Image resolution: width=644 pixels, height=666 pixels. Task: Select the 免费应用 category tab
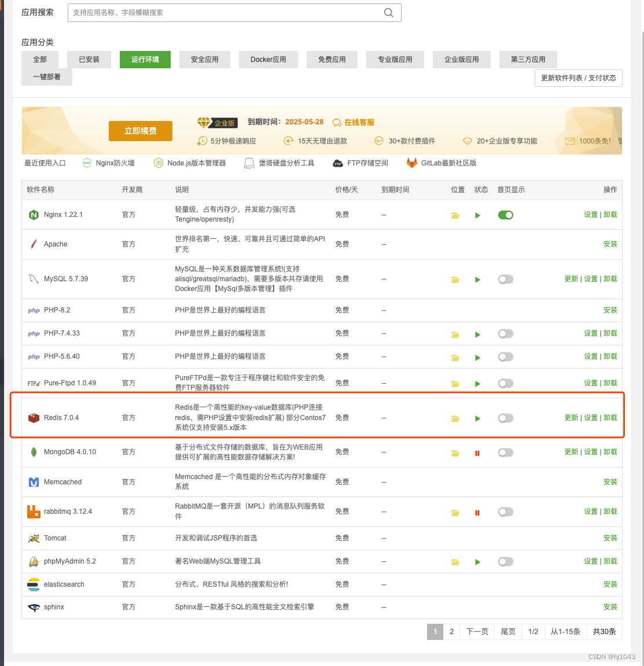(x=332, y=60)
